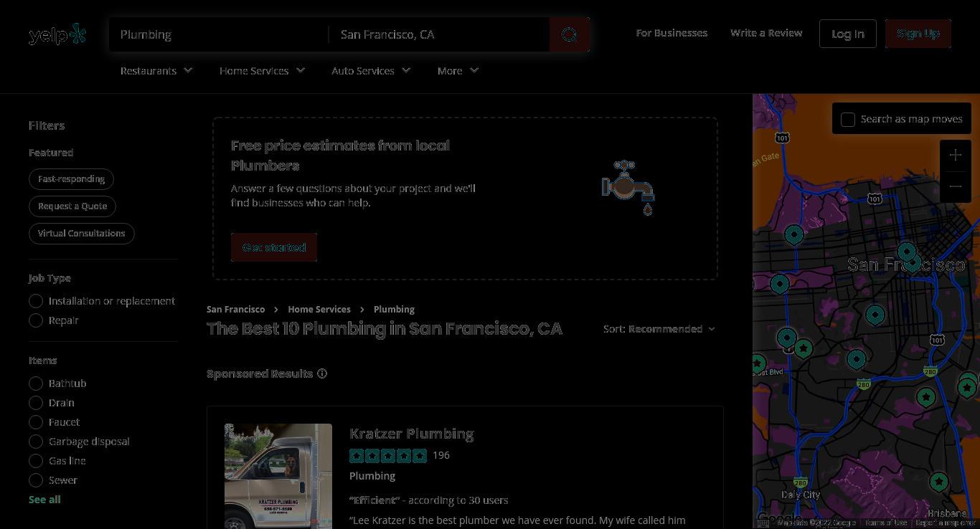Click Home Services breadcrumb

point(319,310)
